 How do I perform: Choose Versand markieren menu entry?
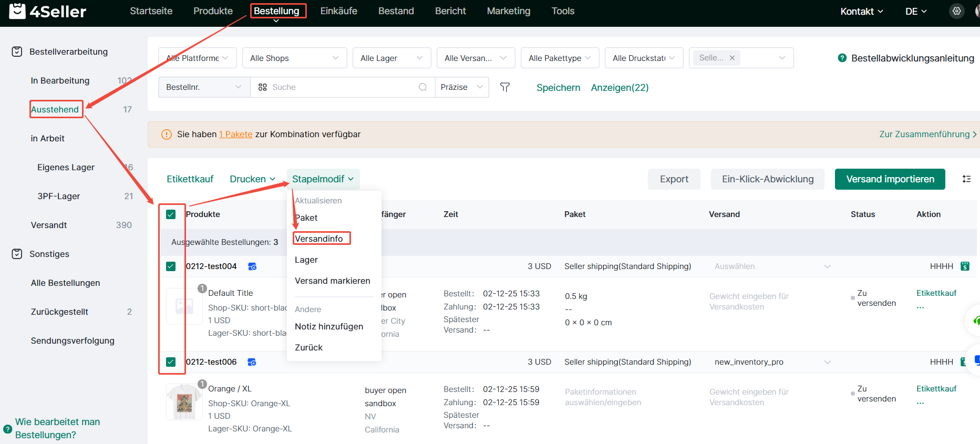[x=332, y=281]
